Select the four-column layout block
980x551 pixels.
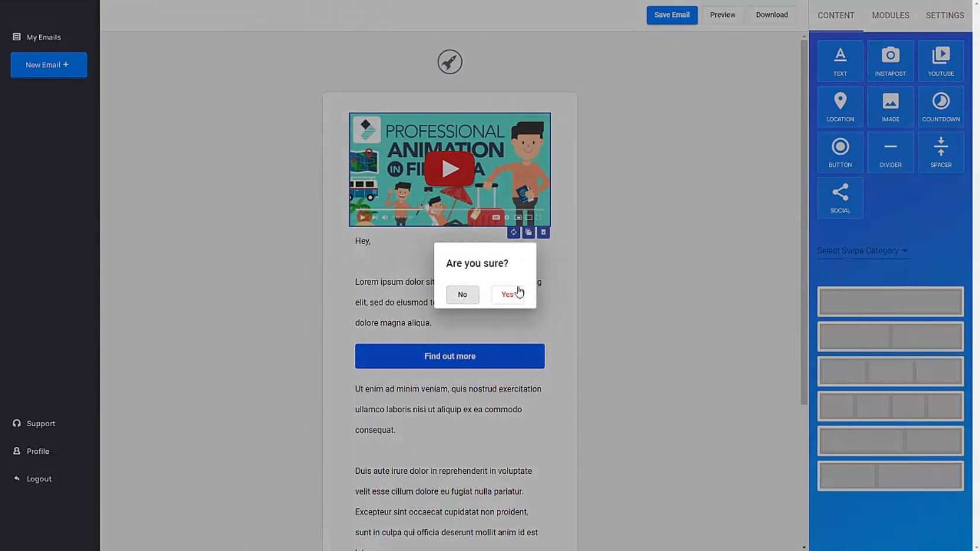tap(890, 406)
